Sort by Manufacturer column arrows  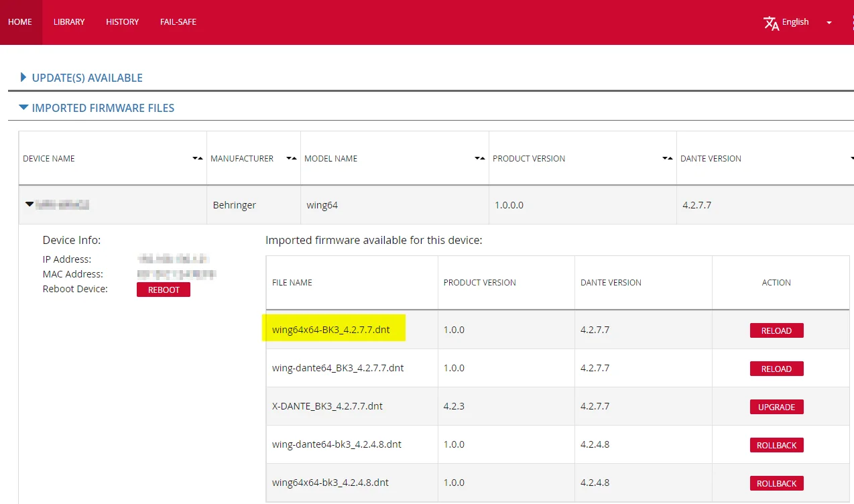(291, 159)
